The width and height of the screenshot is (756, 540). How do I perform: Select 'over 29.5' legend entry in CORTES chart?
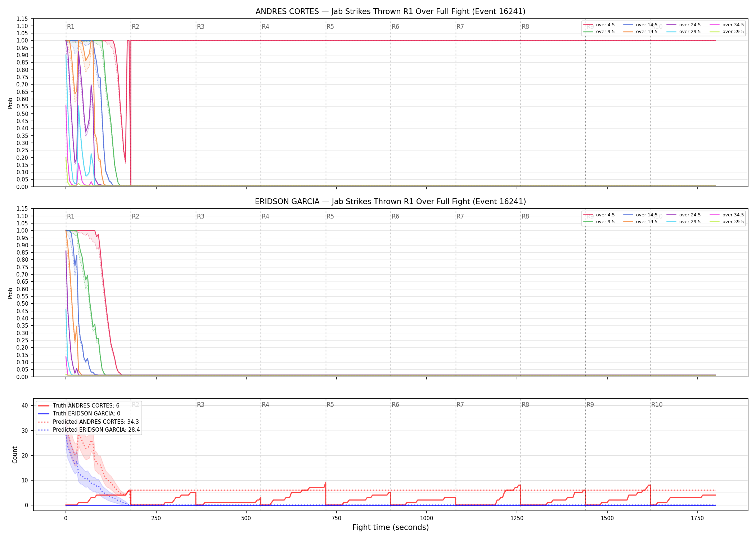(683, 32)
